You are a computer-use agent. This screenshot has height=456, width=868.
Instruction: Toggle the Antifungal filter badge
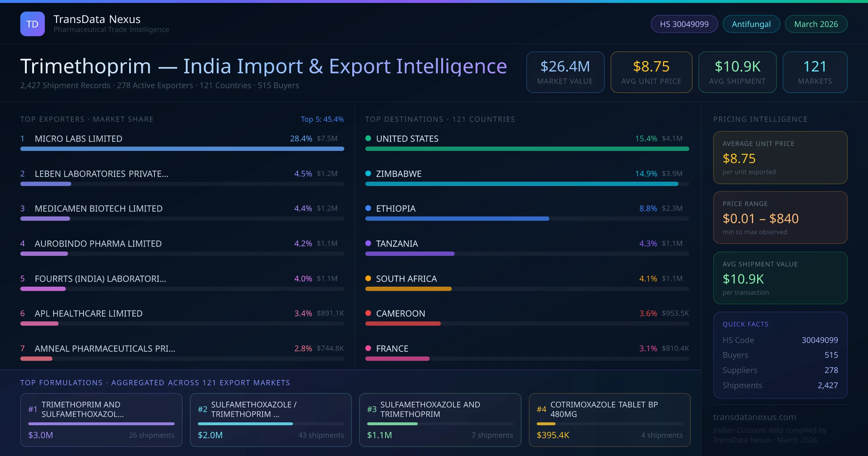[x=751, y=24]
